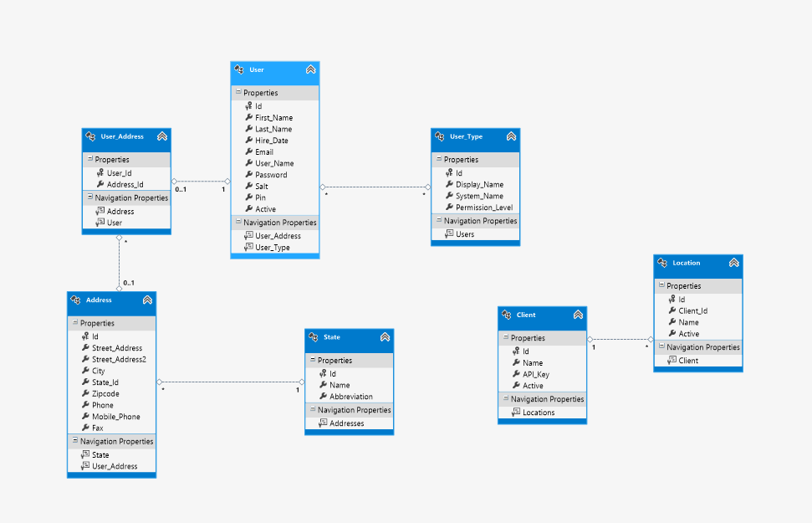The image size is (812, 523).
Task: Click the Address entity type icon
Action: pos(75,300)
